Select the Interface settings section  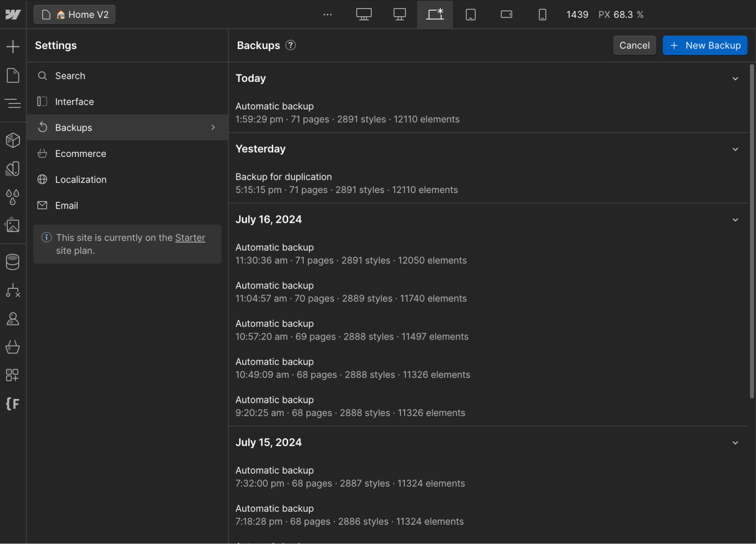pyautogui.click(x=74, y=101)
